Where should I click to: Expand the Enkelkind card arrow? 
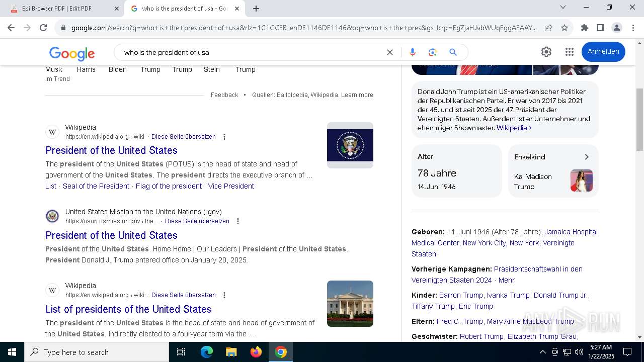(x=586, y=157)
